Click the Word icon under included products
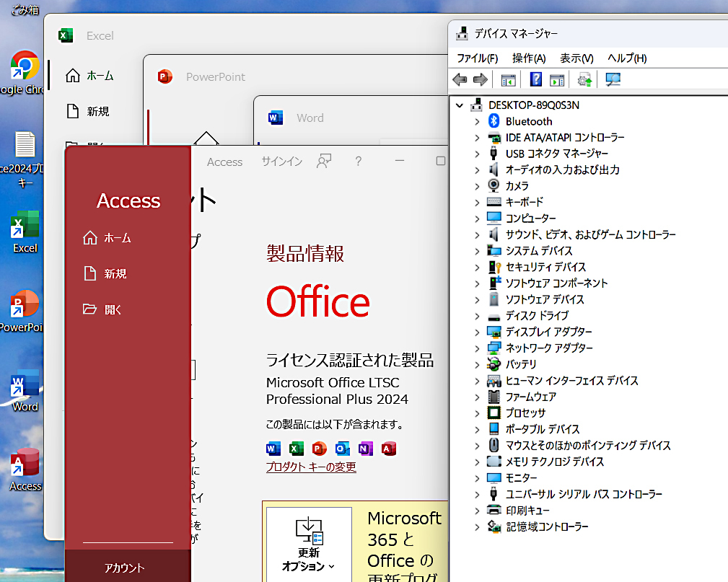728x582 pixels. point(273,449)
